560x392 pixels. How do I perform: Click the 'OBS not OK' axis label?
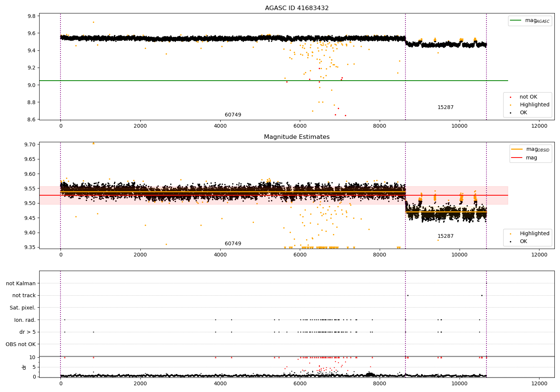click(x=21, y=344)
